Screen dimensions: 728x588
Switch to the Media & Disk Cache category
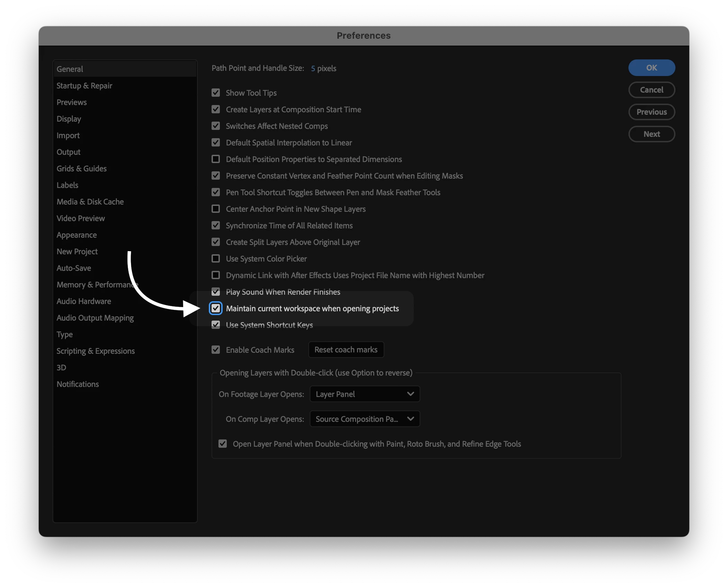click(90, 202)
